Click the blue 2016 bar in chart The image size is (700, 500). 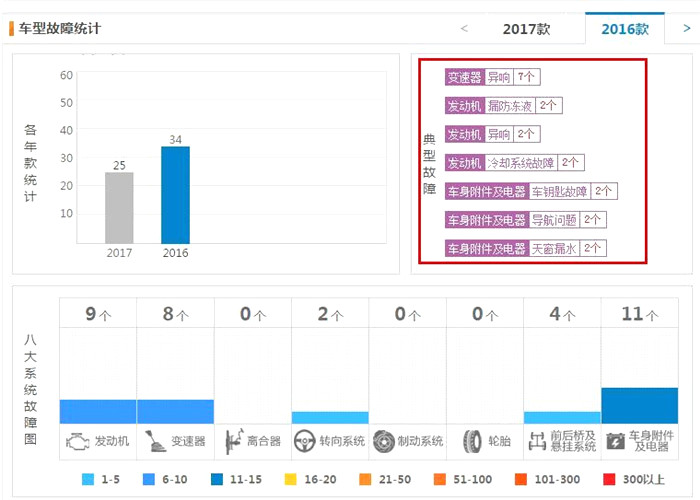(175, 195)
